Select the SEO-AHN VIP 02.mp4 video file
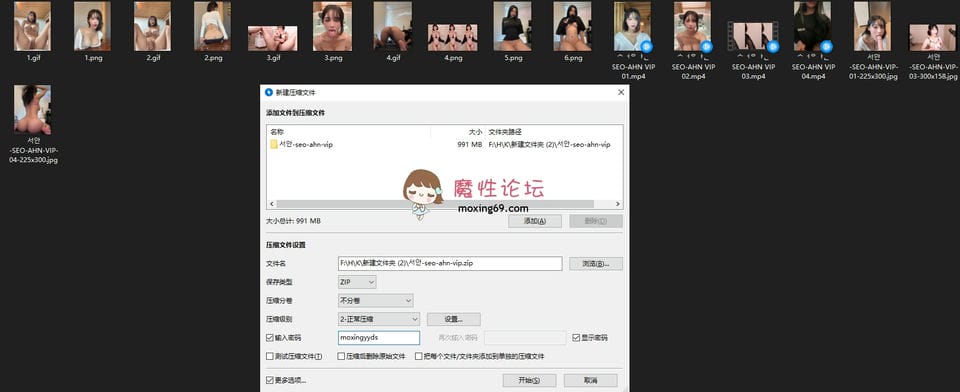 click(x=692, y=26)
